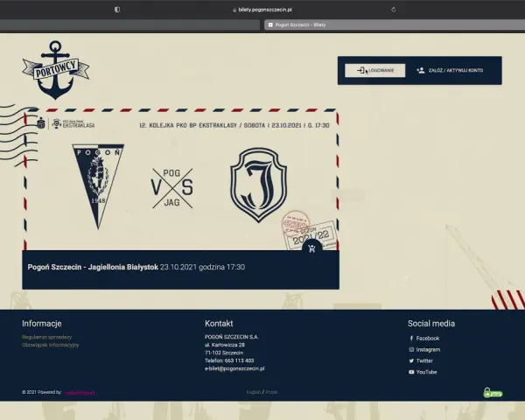
Task: Click the e-bilet@pogonszczecin.pl email address
Action: [234, 368]
